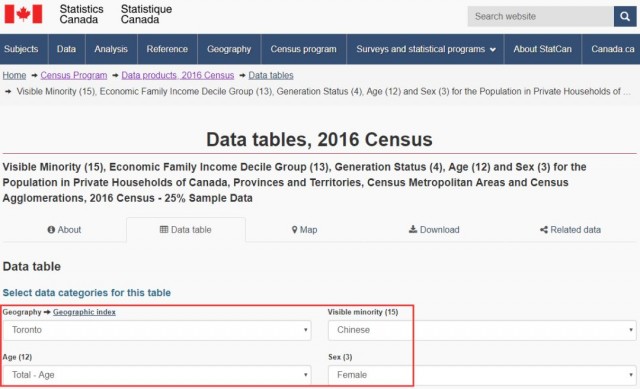Follow the Geographic index link
Image resolution: width=640 pixels, height=389 pixels.
(x=84, y=312)
